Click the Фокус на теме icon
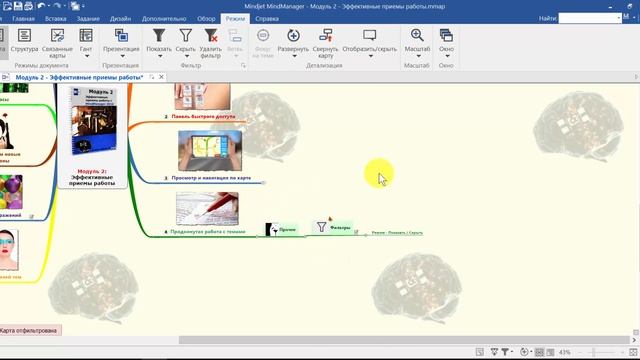The width and height of the screenshot is (640, 360). tap(263, 36)
